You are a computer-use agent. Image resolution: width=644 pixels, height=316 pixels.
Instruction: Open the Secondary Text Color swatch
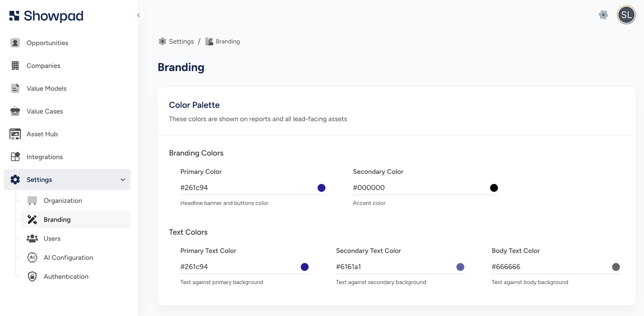coord(460,267)
